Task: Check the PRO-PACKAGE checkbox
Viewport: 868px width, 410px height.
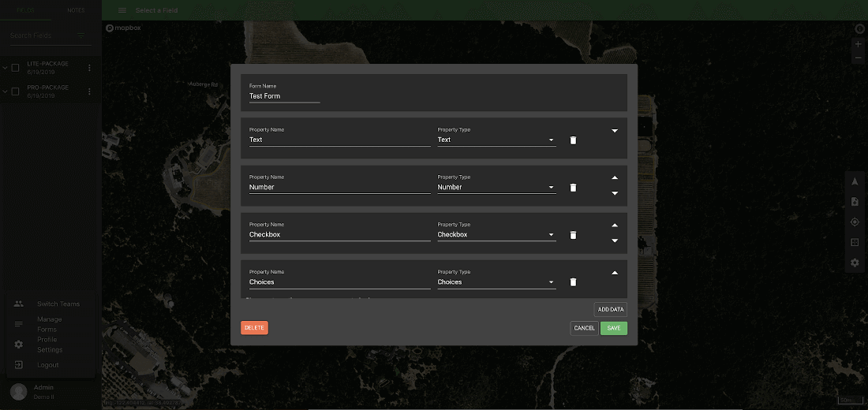Action: pyautogui.click(x=16, y=91)
